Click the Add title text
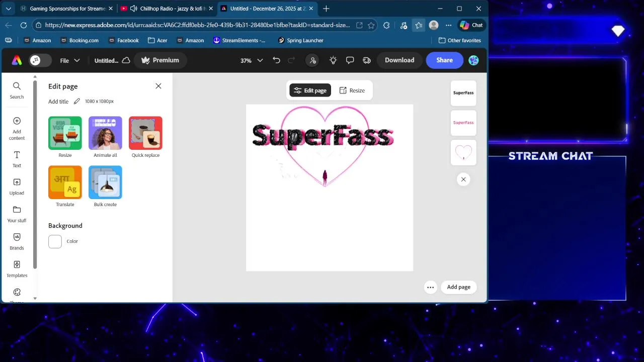The height and width of the screenshot is (362, 644). (58, 101)
